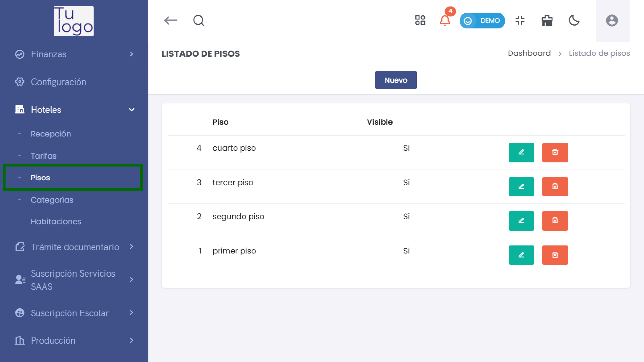
Task: Open the search magnifier icon
Action: pos(199,20)
